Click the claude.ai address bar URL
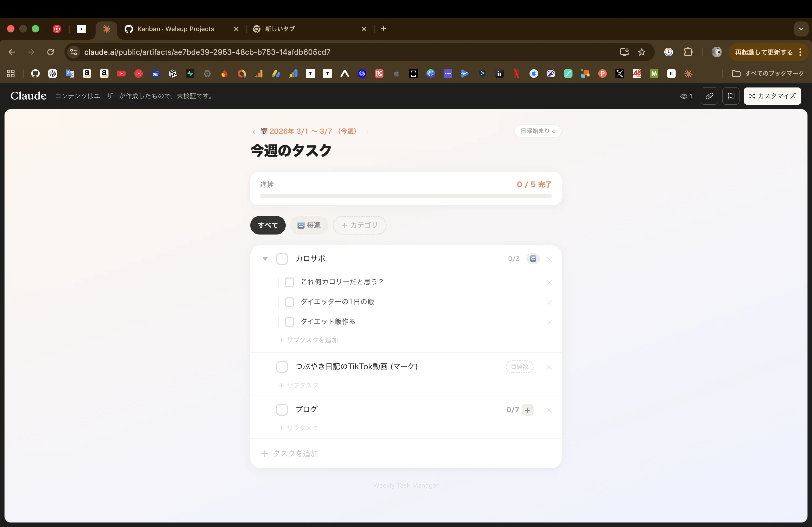Image resolution: width=812 pixels, height=527 pixels. click(x=207, y=52)
